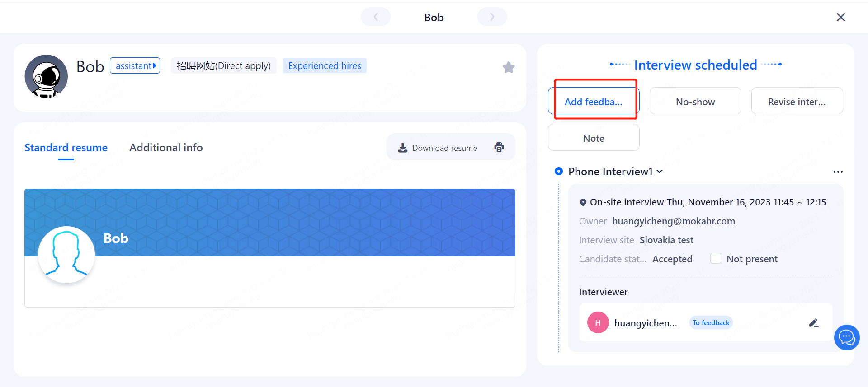This screenshot has width=868, height=387.
Task: Go to the previous candidate
Action: [x=376, y=17]
